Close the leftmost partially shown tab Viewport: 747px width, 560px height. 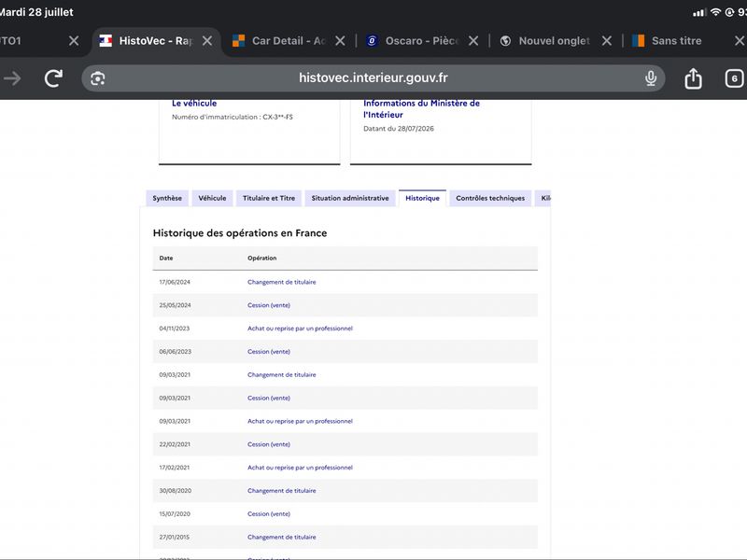74,41
